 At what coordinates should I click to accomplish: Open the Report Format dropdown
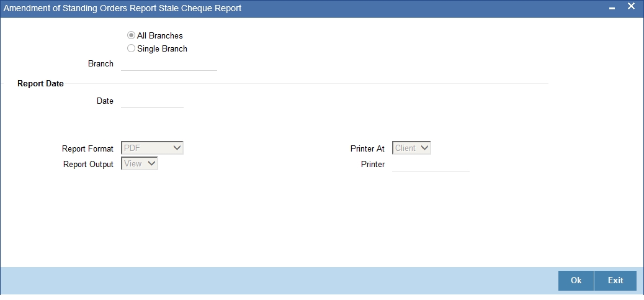(x=153, y=148)
